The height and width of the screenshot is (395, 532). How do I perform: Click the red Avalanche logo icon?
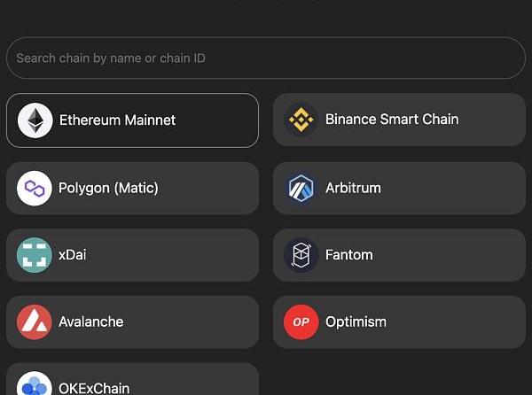click(35, 321)
